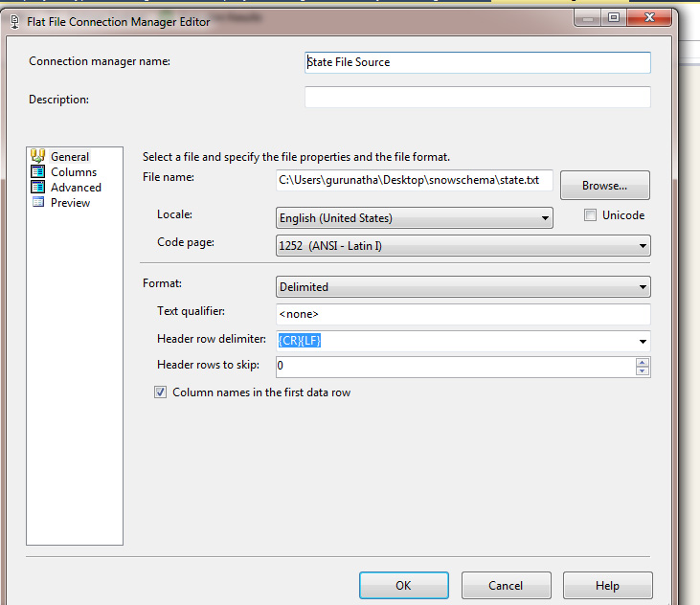This screenshot has height=605, width=700.
Task: Uncheck Column names in the first data row
Action: [x=160, y=392]
